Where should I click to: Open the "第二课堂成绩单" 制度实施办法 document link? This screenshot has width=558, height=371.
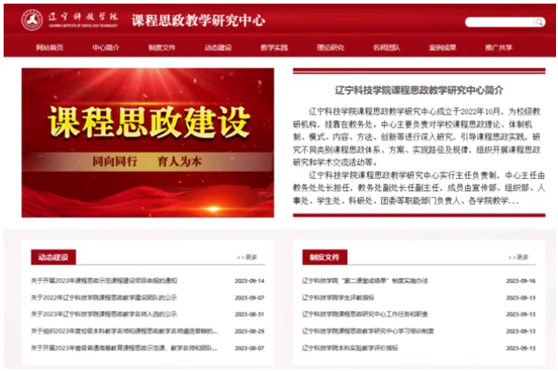tap(365, 281)
